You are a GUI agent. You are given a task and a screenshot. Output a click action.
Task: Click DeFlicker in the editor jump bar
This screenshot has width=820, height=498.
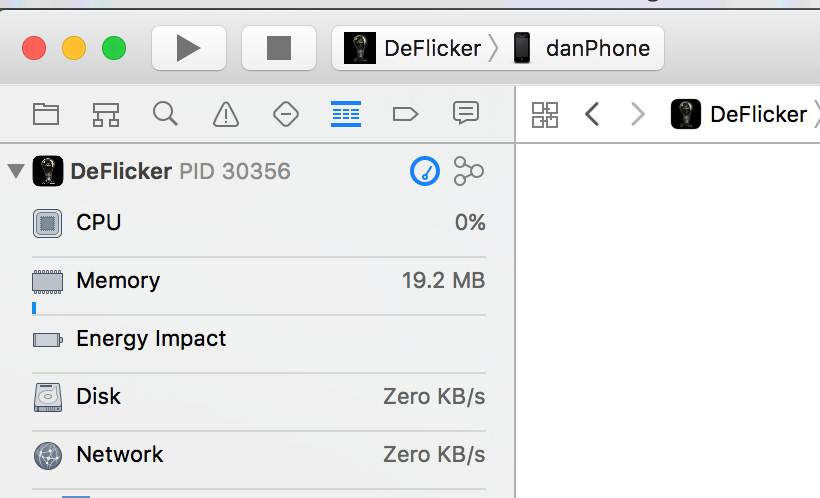pyautogui.click(x=740, y=114)
